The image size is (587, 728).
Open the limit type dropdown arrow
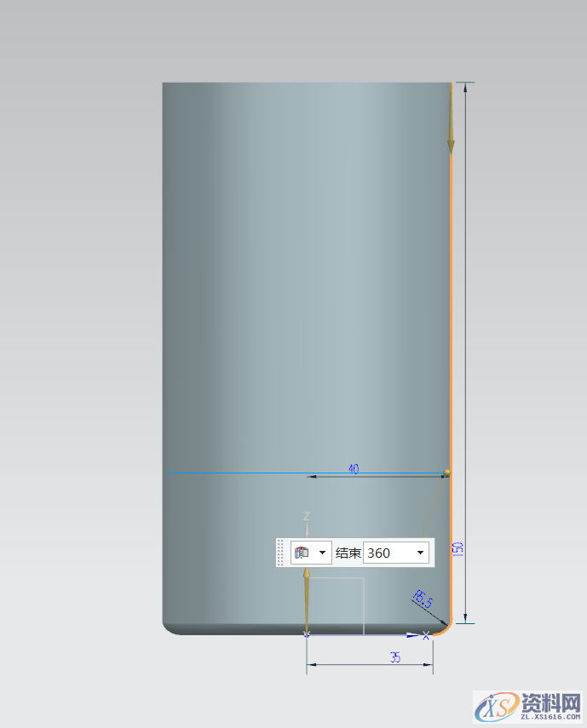pos(322,553)
